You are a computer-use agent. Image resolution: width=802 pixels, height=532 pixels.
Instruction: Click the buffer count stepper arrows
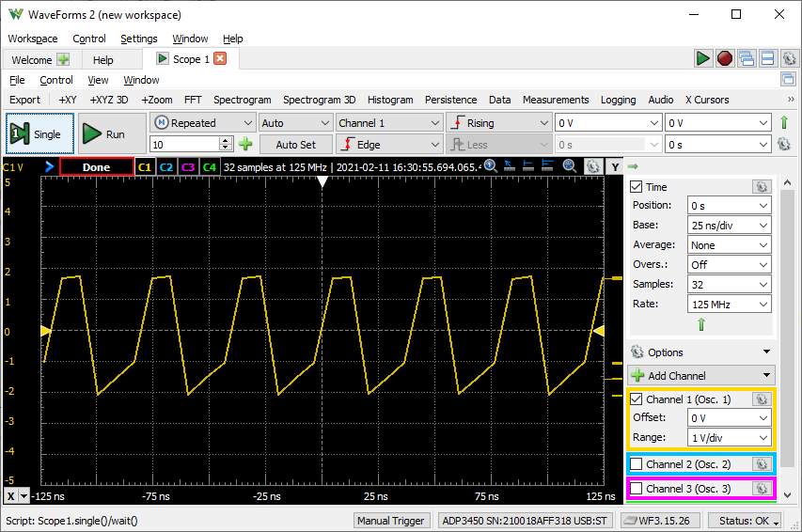pyautogui.click(x=226, y=144)
